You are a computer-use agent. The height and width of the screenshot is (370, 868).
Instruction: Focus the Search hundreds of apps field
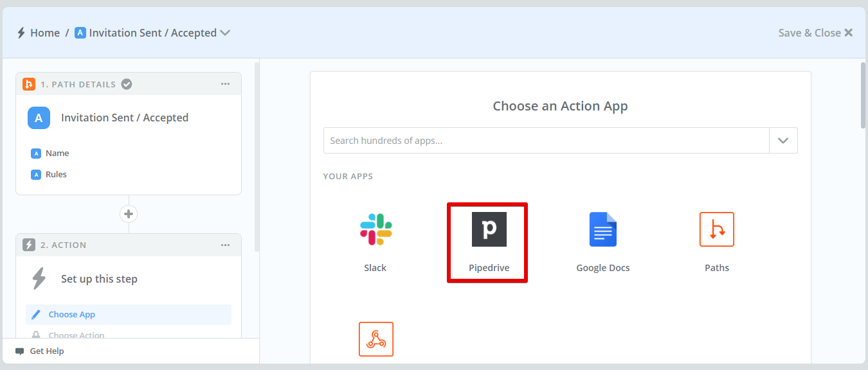pos(546,140)
